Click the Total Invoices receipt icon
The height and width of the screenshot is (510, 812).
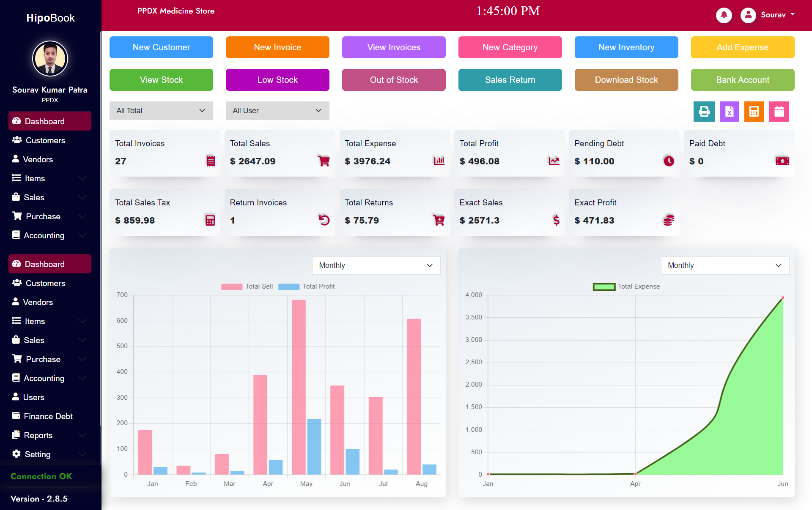211,161
